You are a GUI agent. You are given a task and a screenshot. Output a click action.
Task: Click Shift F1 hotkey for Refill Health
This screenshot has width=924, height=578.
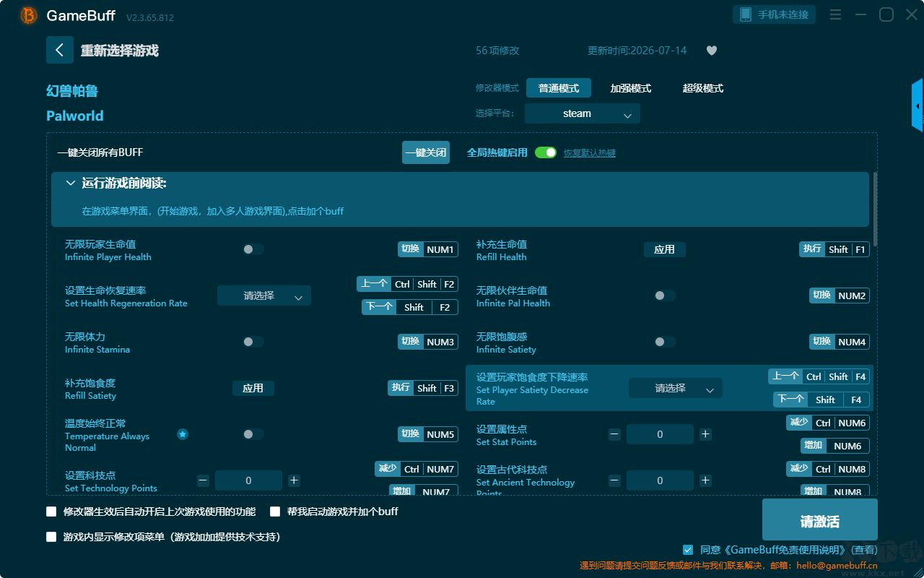(834, 249)
